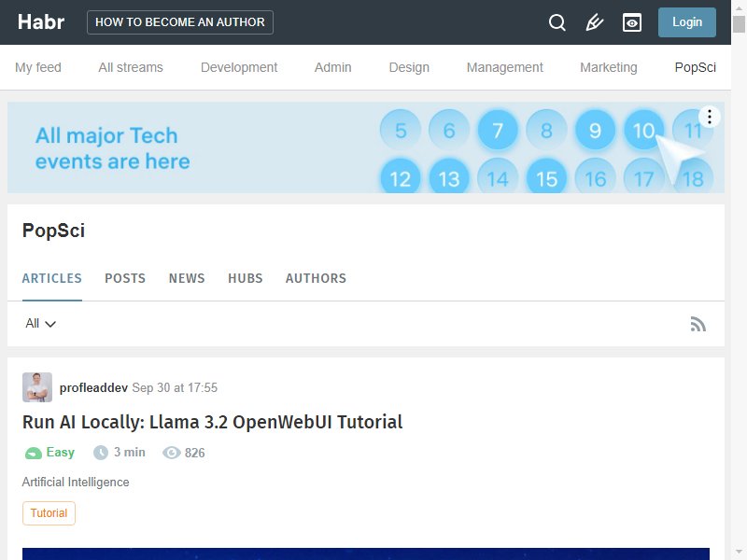This screenshot has width=747, height=560.
Task: Select All streams in navigation
Action: (x=131, y=67)
